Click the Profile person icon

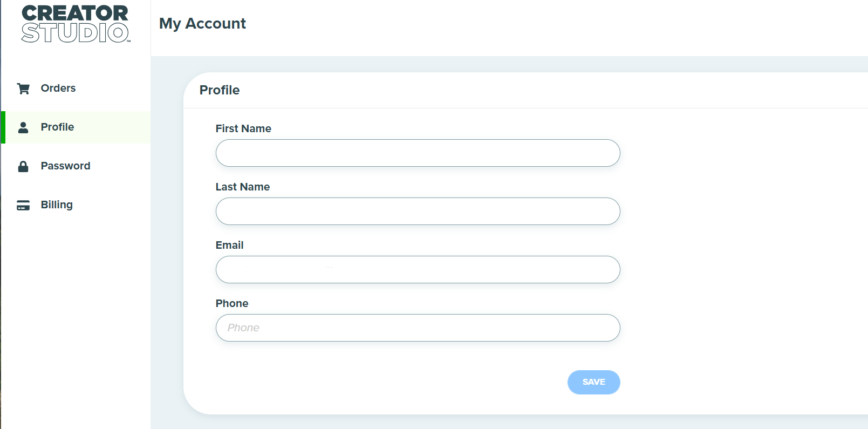coord(23,127)
